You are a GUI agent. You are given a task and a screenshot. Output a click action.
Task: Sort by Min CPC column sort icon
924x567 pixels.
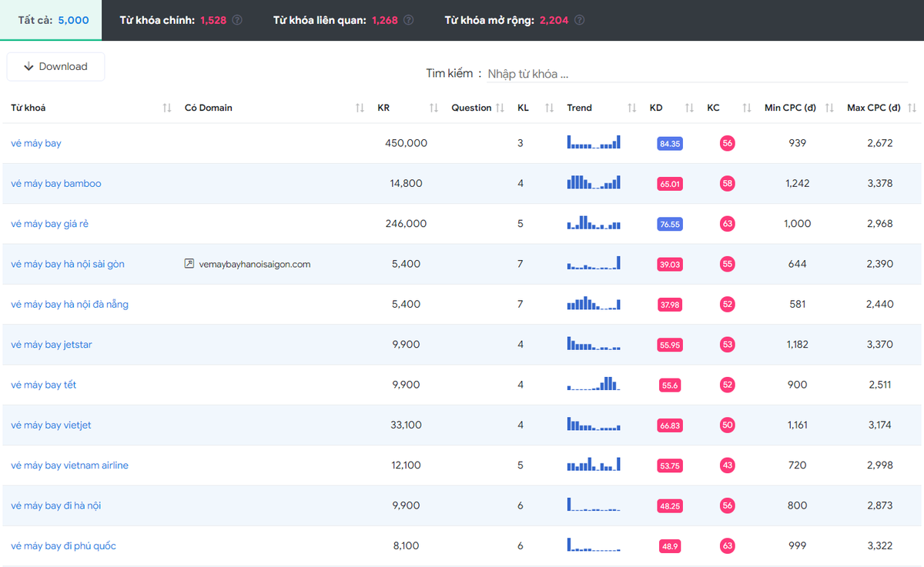pos(829,108)
